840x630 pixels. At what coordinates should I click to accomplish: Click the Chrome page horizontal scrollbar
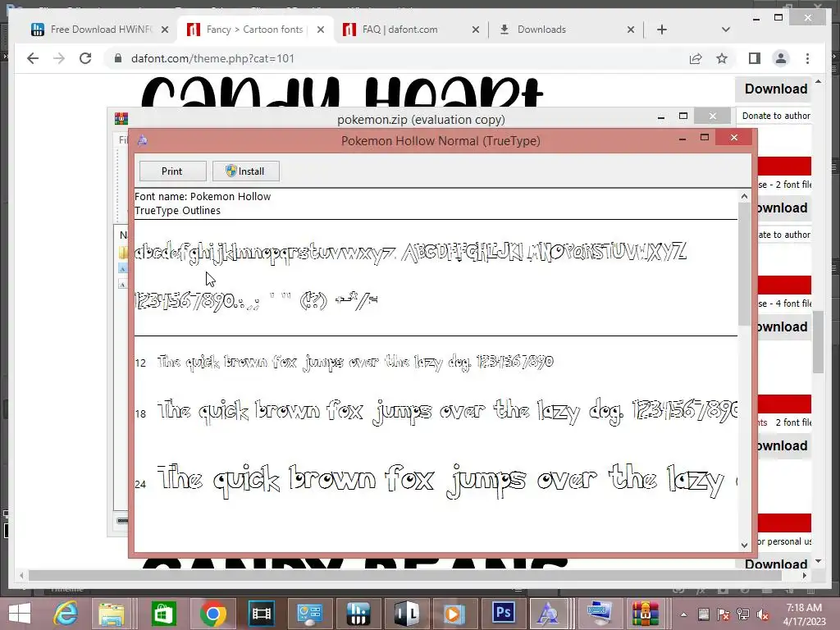click(405, 575)
